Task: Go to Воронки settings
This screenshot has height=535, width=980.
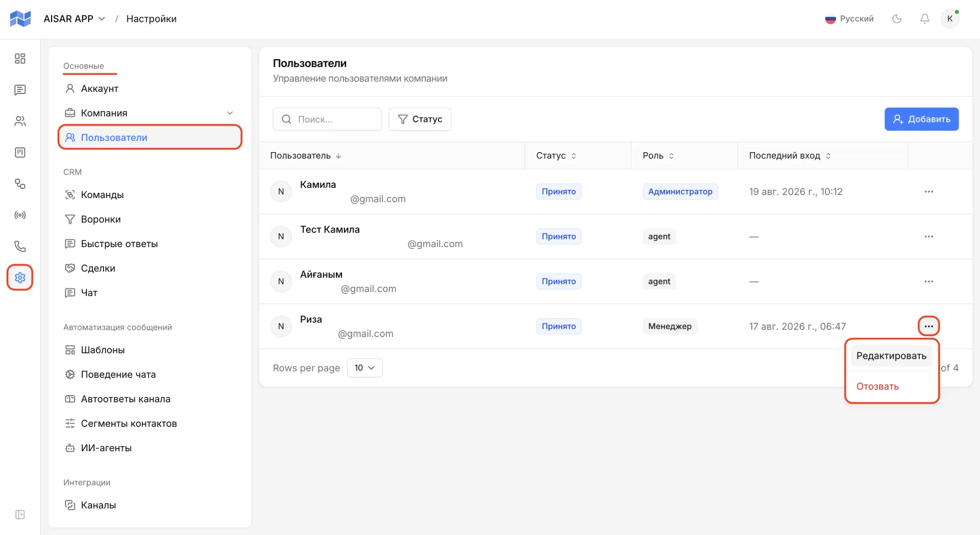Action: [x=150, y=219]
